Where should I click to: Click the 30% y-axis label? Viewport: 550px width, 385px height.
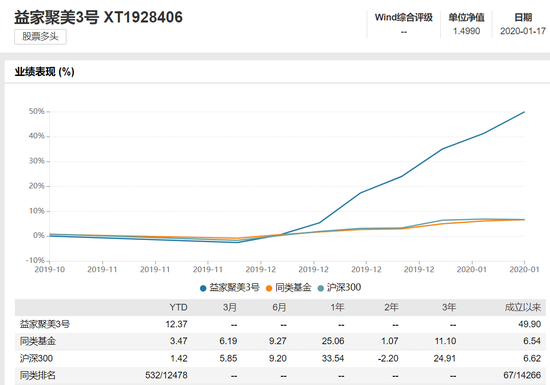37,161
